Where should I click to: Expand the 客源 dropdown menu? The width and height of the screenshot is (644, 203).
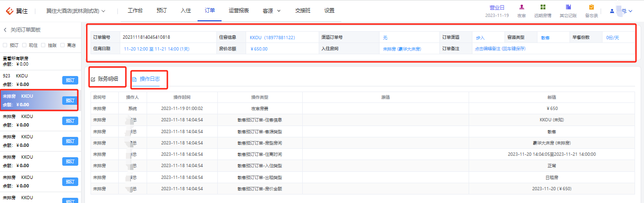279,10
